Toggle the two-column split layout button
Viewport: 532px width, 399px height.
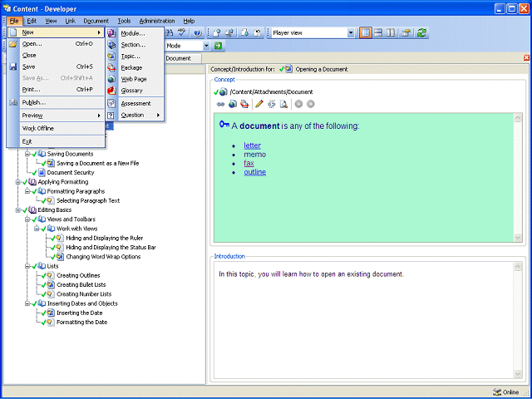pos(391,33)
